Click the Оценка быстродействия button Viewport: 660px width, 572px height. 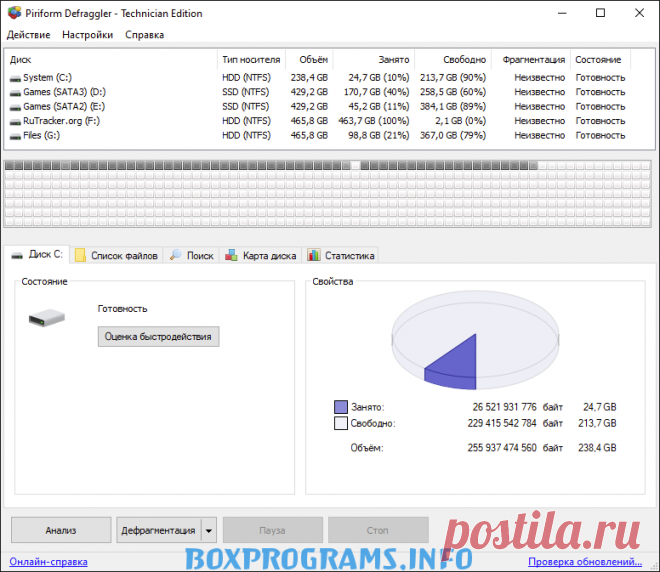coord(158,337)
